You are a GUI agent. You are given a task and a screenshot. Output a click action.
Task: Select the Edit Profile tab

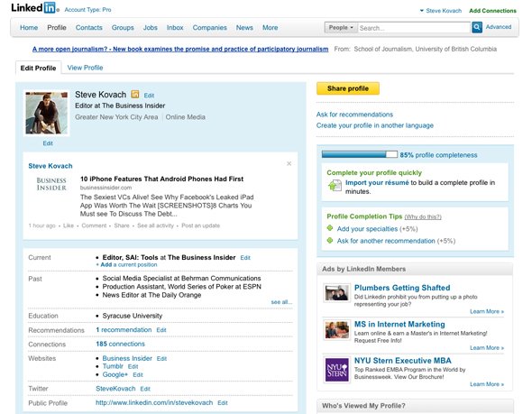click(x=39, y=69)
